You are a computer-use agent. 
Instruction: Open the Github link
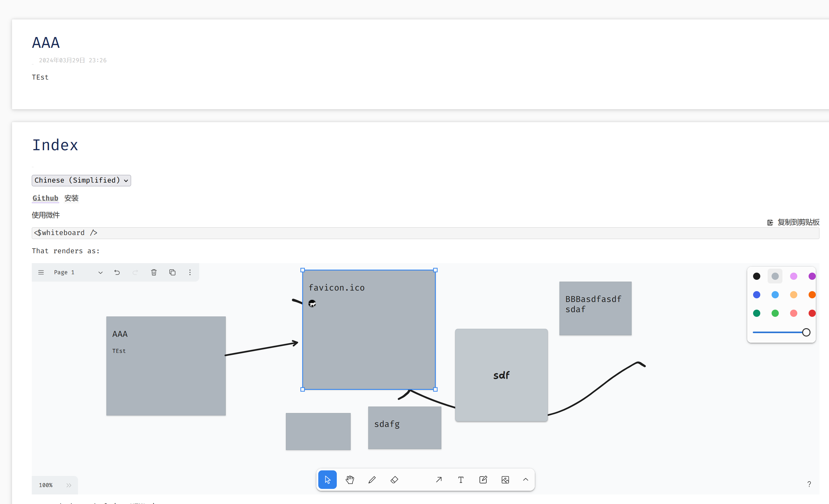45,198
